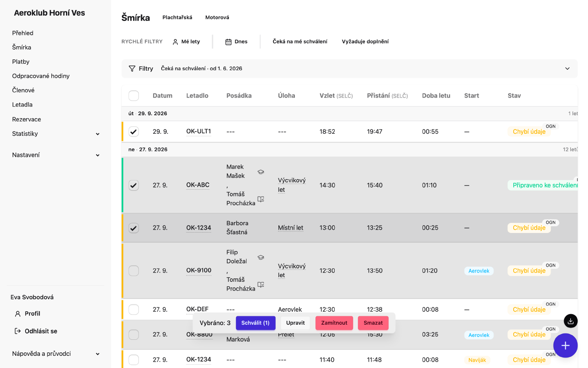Expand the Nastavení sidebar section

[x=55, y=155]
